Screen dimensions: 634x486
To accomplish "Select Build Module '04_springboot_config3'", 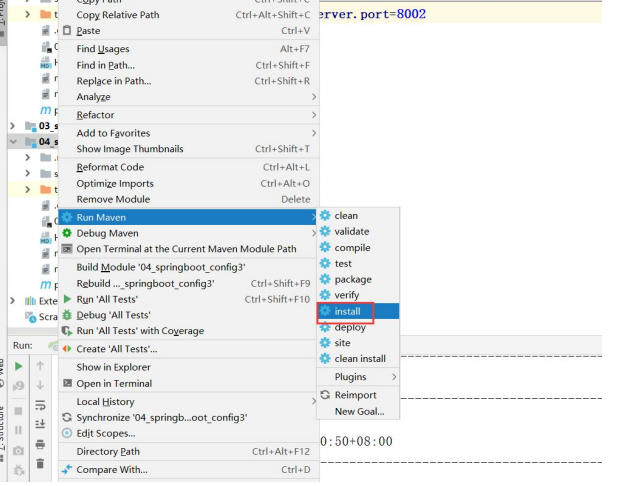I will 188,267.
